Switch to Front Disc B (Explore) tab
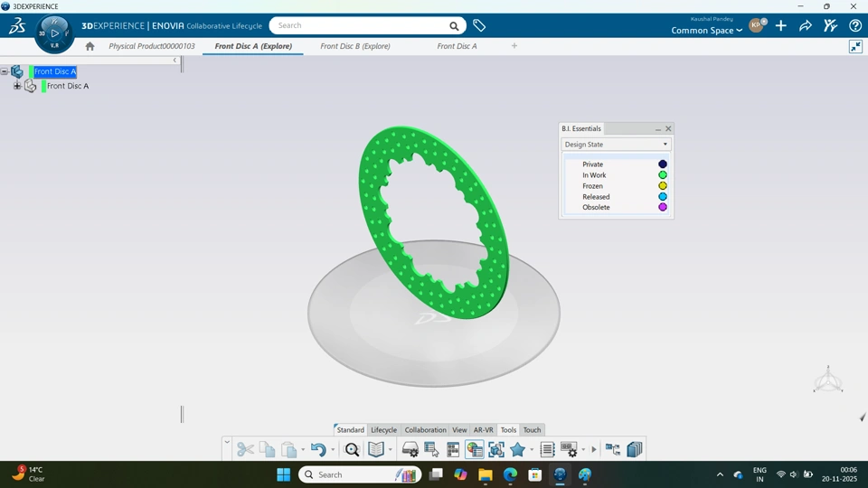The height and width of the screenshot is (488, 868). (x=355, y=46)
